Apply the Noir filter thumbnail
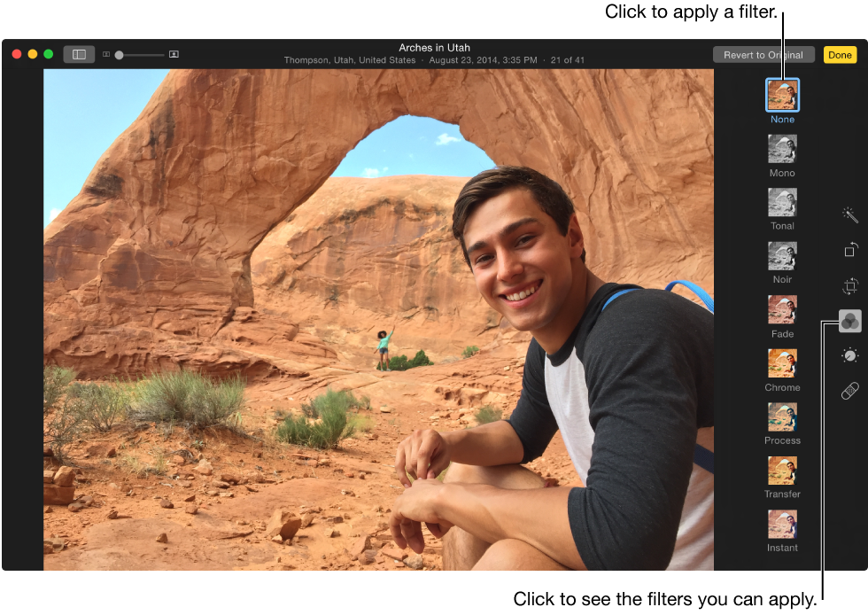The image size is (868, 615). coord(782,255)
